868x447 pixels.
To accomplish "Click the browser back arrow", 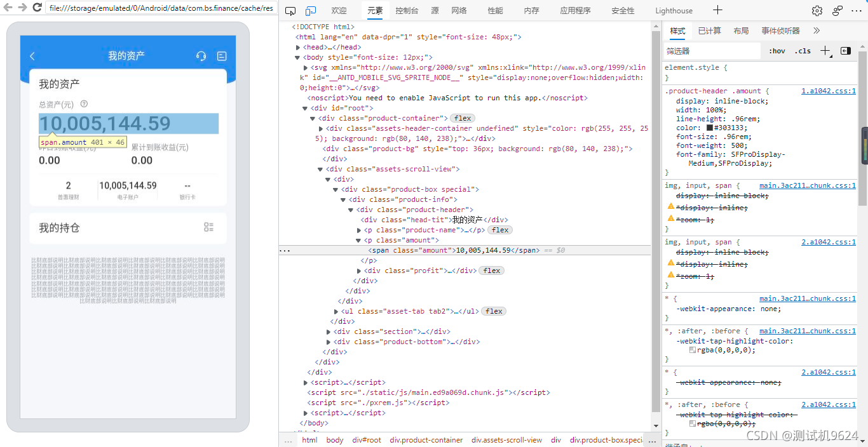I will 8,8.
